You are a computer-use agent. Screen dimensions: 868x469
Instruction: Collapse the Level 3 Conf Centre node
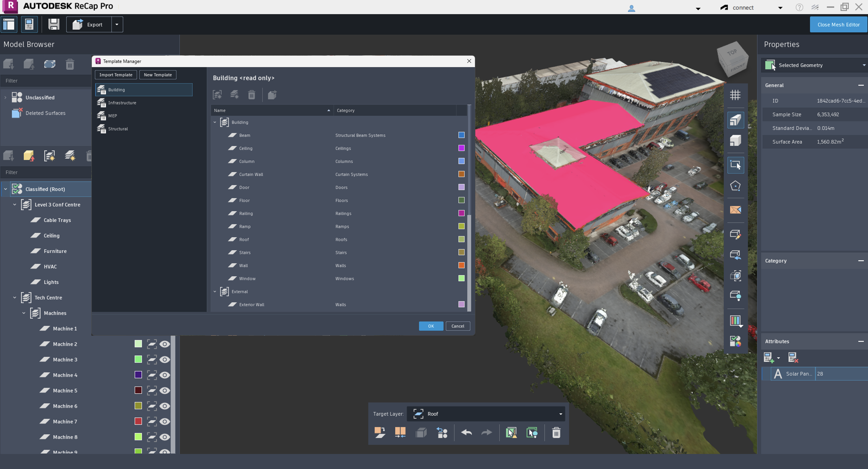click(14, 205)
